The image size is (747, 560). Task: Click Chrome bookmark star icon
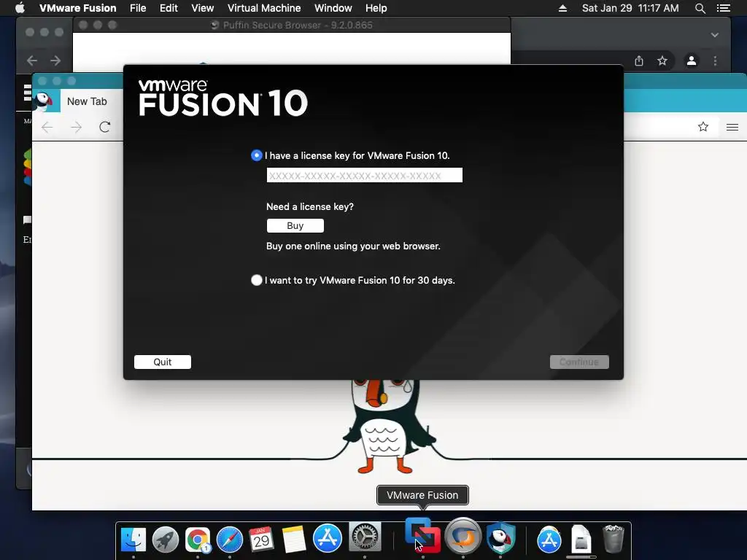(662, 61)
